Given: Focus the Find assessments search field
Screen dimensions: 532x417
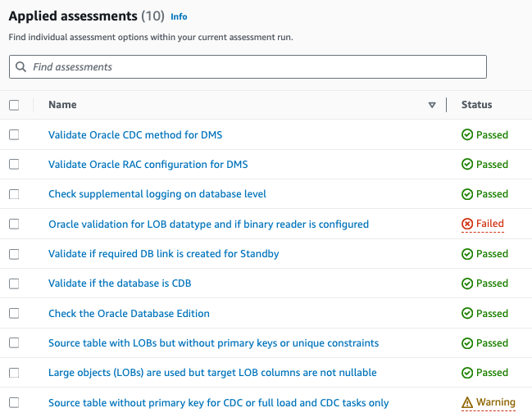Looking at the screenshot, I should click(x=254, y=66).
